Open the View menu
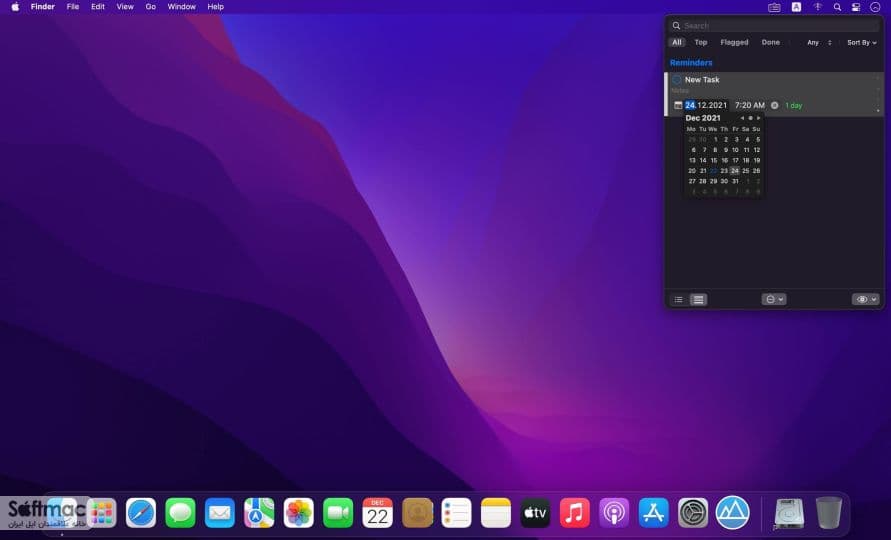The height and width of the screenshot is (540, 891). [x=125, y=7]
